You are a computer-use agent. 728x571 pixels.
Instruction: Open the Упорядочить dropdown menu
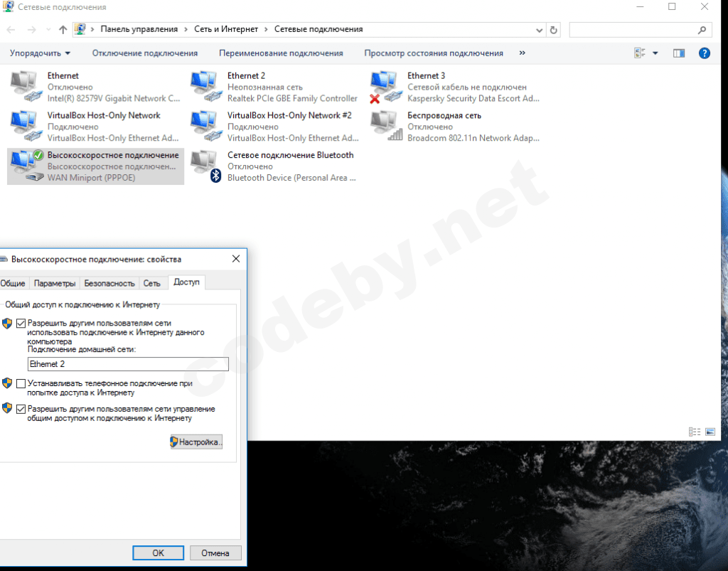pos(40,53)
